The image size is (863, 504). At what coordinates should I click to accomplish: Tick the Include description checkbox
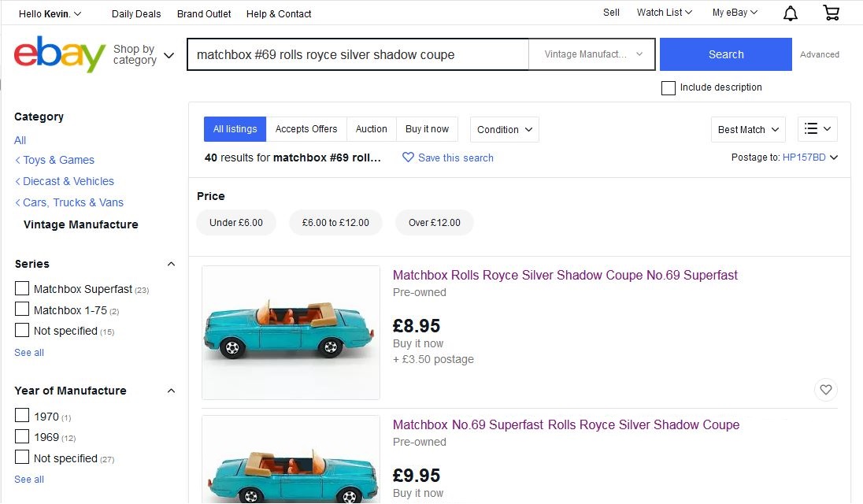point(669,88)
